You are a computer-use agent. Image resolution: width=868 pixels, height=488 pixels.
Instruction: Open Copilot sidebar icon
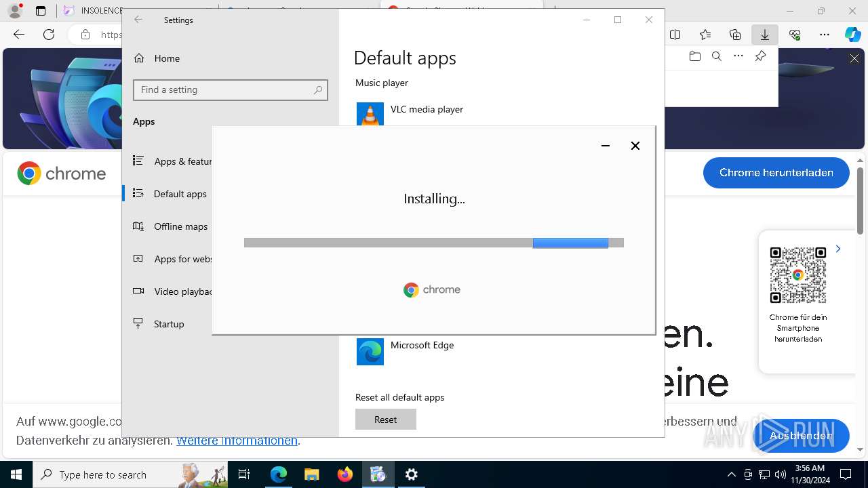tap(853, 35)
